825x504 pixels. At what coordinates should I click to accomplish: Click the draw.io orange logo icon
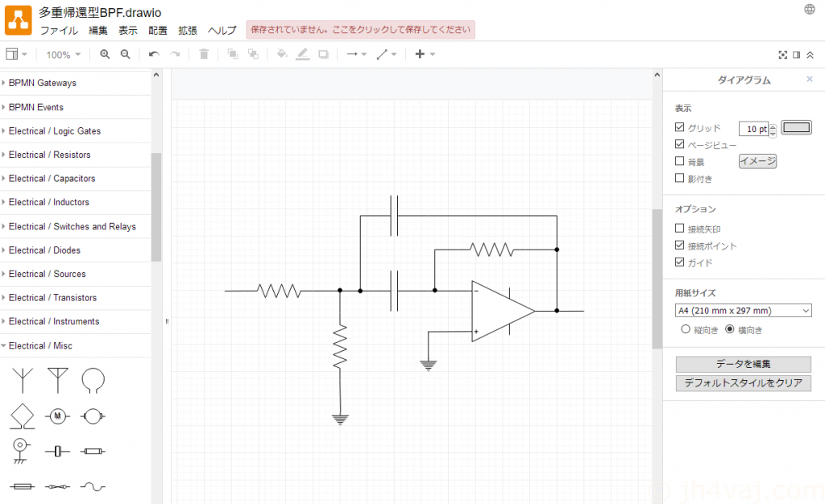coord(19,20)
